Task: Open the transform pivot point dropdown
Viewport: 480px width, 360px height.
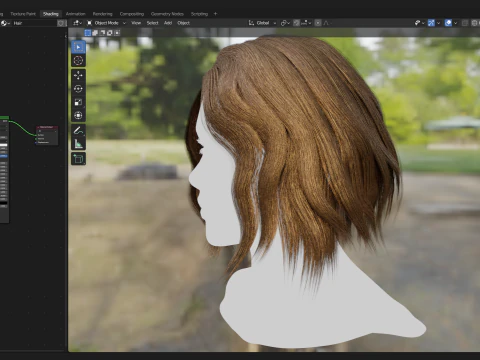Action: click(x=285, y=23)
